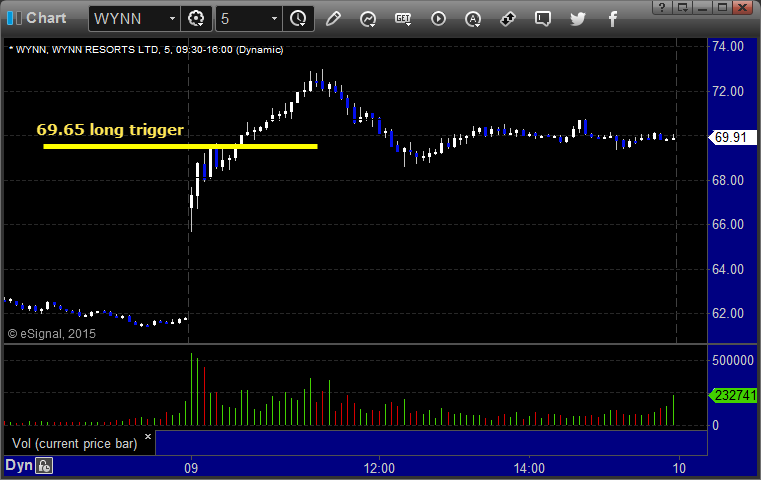Open the chart comment bubble icon
Image resolution: width=761 pixels, height=480 pixels.
click(x=543, y=19)
